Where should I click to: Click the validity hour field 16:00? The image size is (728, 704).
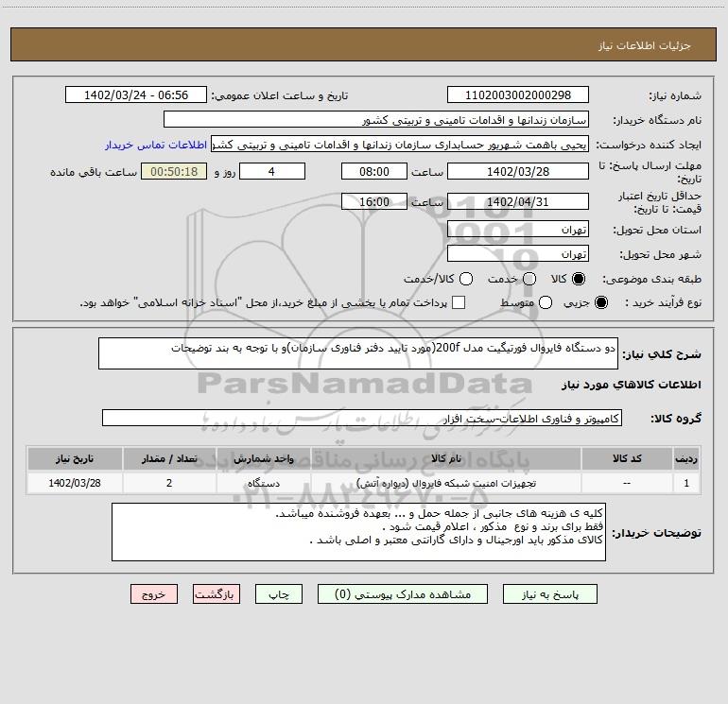point(374,201)
